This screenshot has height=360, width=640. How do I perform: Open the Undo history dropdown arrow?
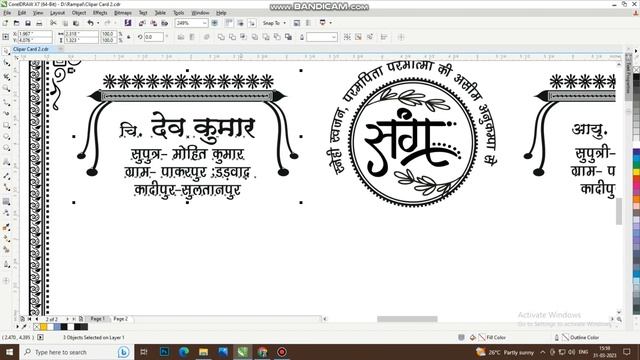[98, 23]
